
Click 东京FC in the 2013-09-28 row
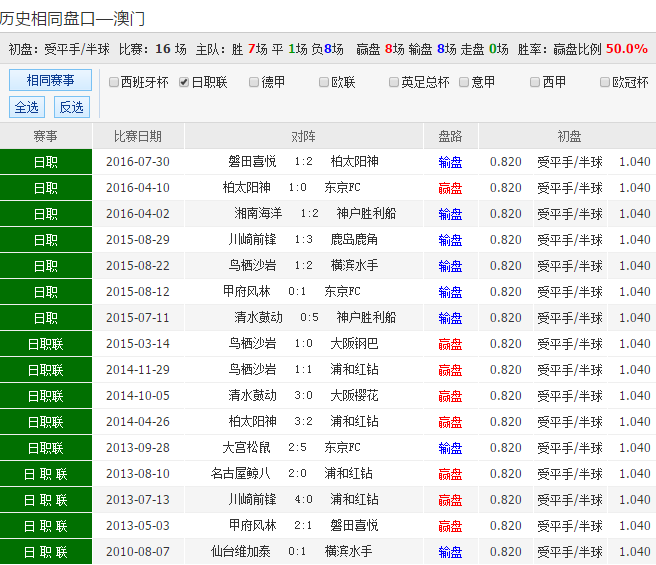(x=342, y=447)
